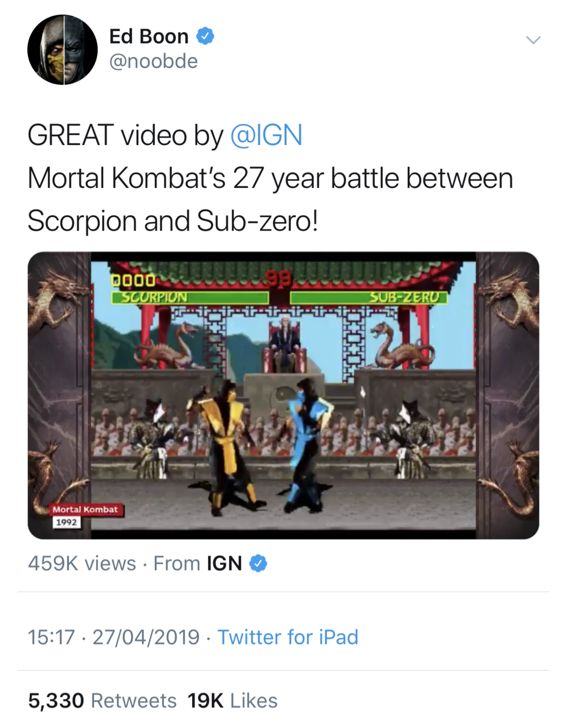Click the Mortal Kombat 1992 caption label
Screen dimensions: 567x728
coord(86,515)
